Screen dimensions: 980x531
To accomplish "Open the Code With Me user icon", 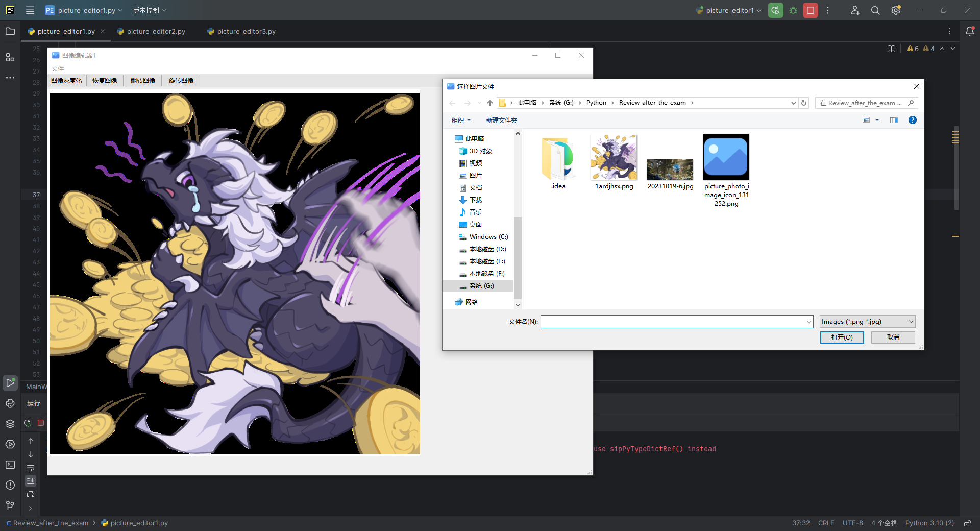I will (x=855, y=10).
